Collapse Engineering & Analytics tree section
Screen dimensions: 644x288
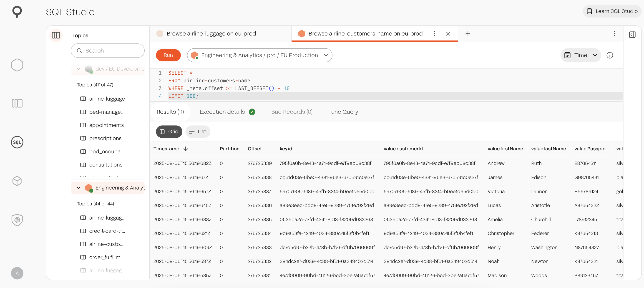(x=78, y=188)
